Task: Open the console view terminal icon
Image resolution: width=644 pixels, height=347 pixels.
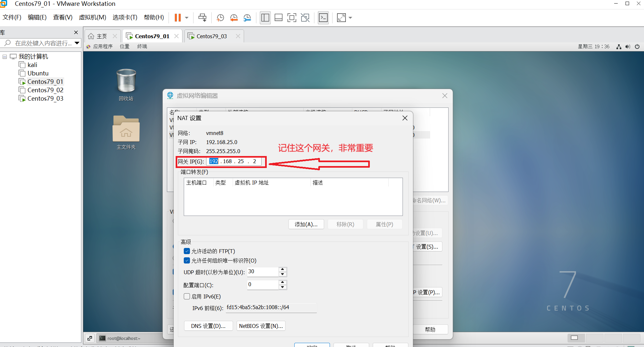Action: (x=323, y=17)
